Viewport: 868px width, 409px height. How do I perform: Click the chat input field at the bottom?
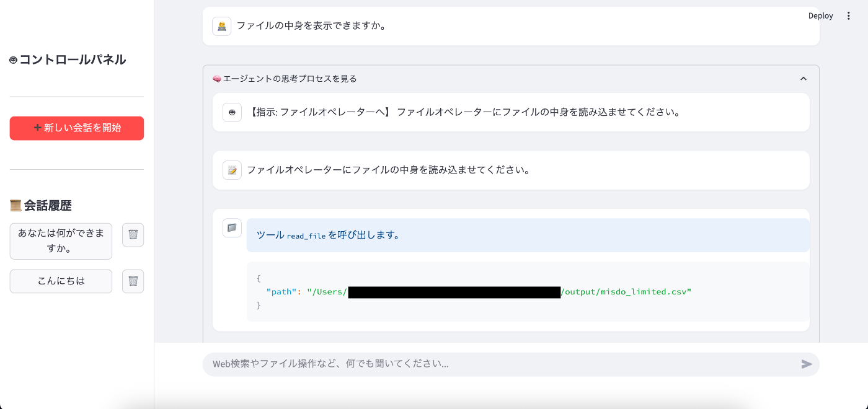coord(496,364)
